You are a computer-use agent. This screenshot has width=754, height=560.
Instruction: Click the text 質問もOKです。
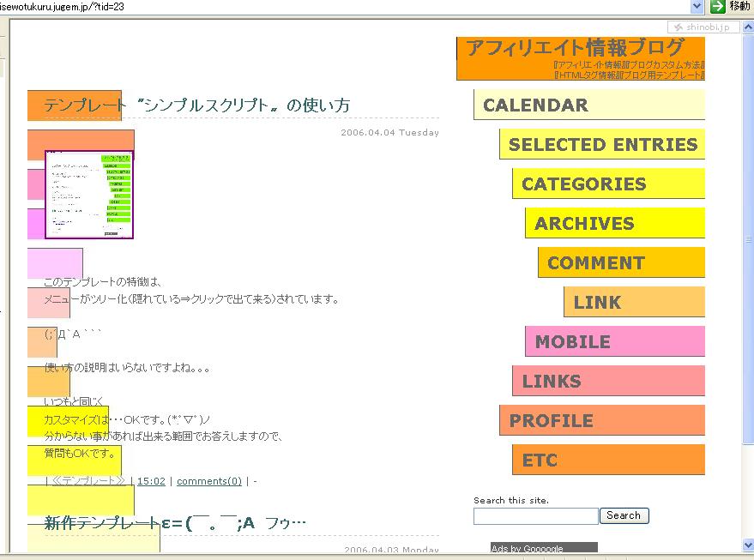(x=79, y=453)
